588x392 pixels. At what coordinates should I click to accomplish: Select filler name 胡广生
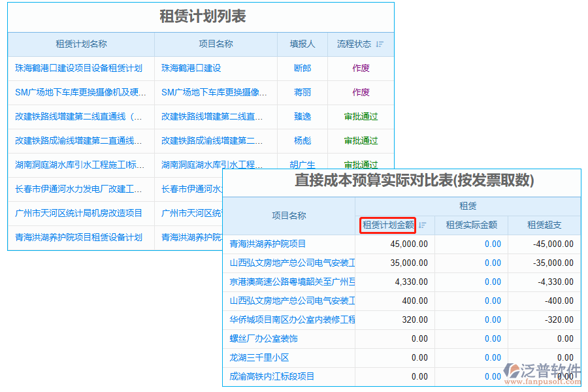coord(302,165)
